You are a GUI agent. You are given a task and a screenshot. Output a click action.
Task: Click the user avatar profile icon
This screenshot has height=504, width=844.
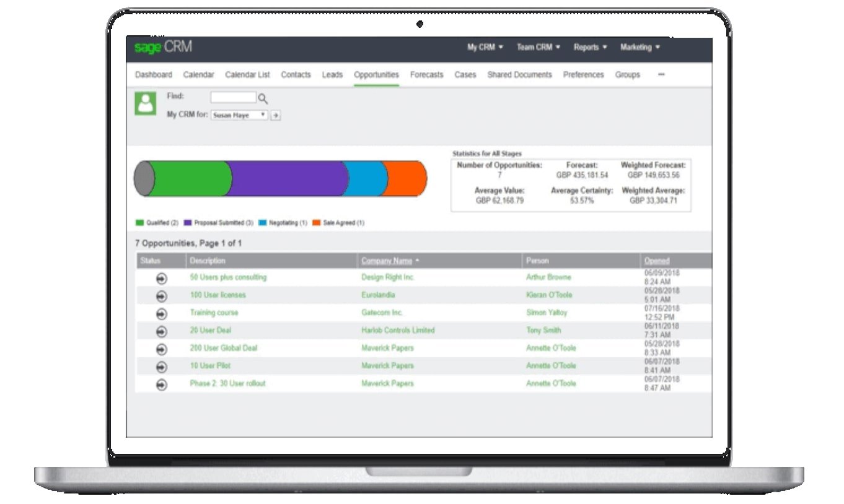[x=145, y=103]
